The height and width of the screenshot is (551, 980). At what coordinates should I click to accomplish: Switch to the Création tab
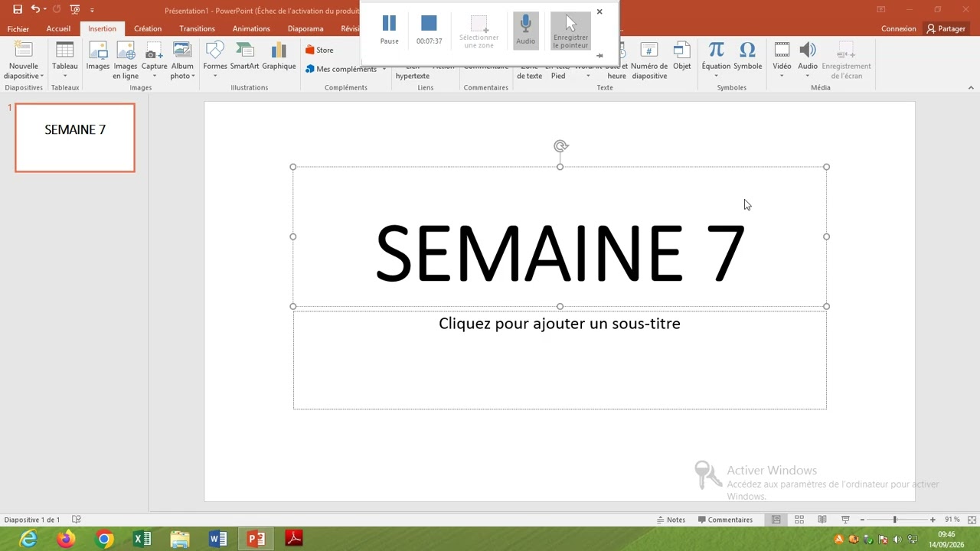pyautogui.click(x=148, y=28)
